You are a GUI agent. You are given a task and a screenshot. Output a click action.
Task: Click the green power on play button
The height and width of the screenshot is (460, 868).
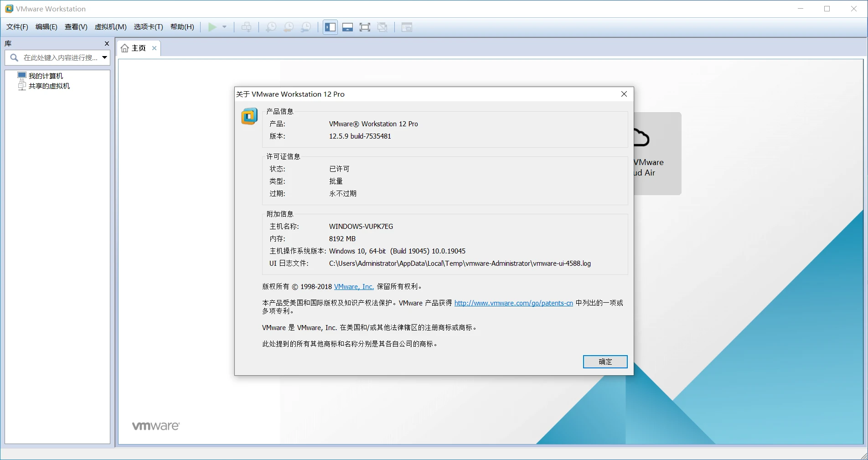(x=212, y=27)
